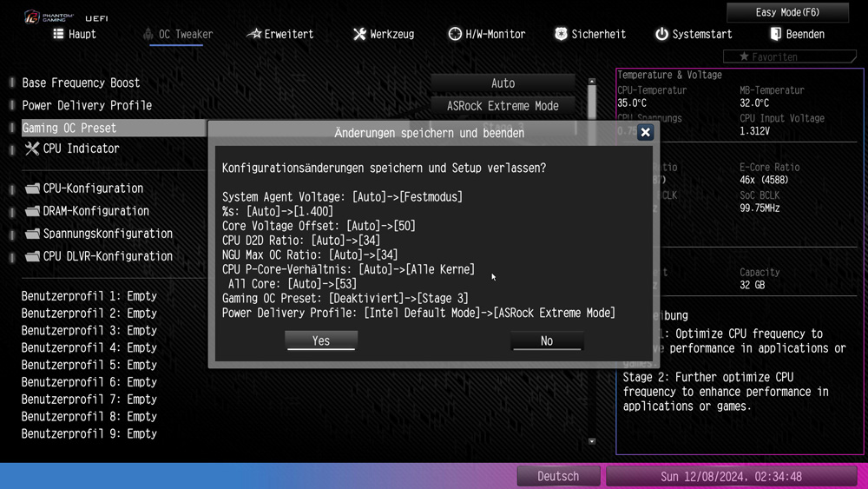Click the OC Tweaker flame icon
Image resolution: width=868 pixels, height=489 pixels.
click(x=148, y=34)
